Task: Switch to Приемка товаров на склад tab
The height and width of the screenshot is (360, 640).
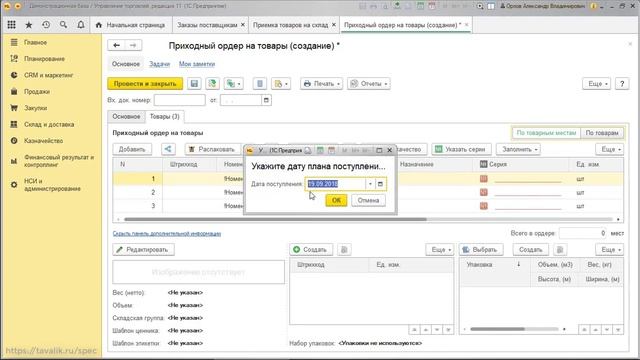Action: click(x=290, y=25)
